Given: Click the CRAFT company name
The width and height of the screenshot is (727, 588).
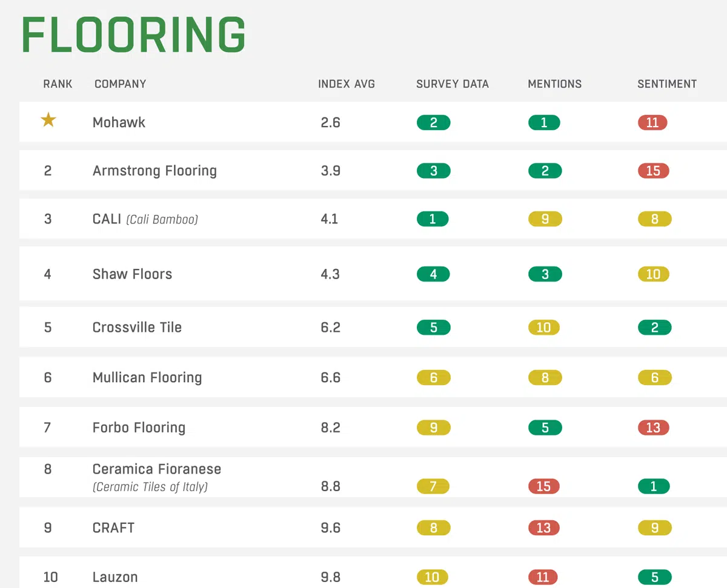Looking at the screenshot, I should [113, 528].
